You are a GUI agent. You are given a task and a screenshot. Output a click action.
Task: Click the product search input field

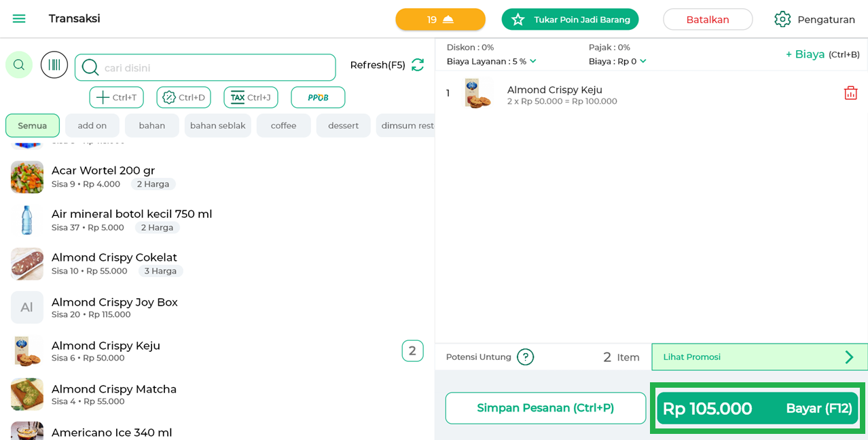click(214, 68)
